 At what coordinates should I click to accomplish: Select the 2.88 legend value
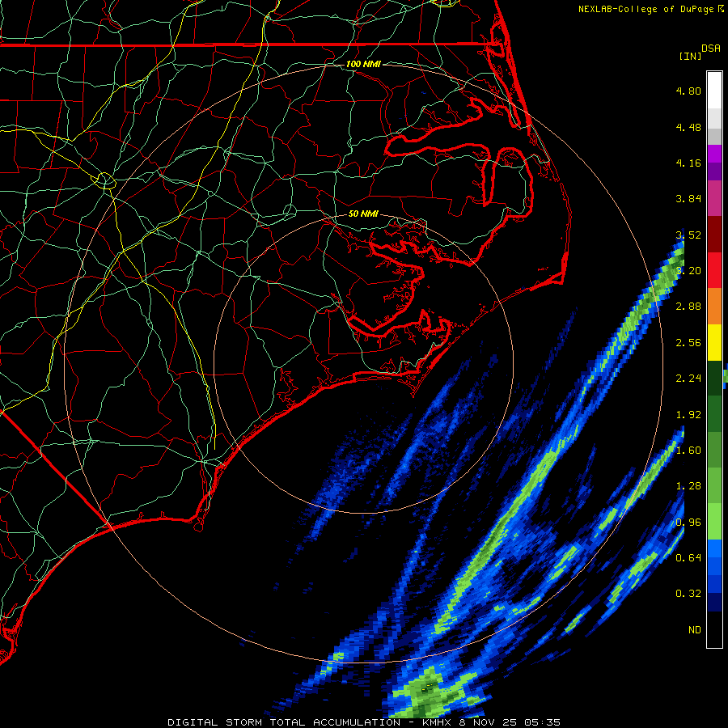(688, 307)
